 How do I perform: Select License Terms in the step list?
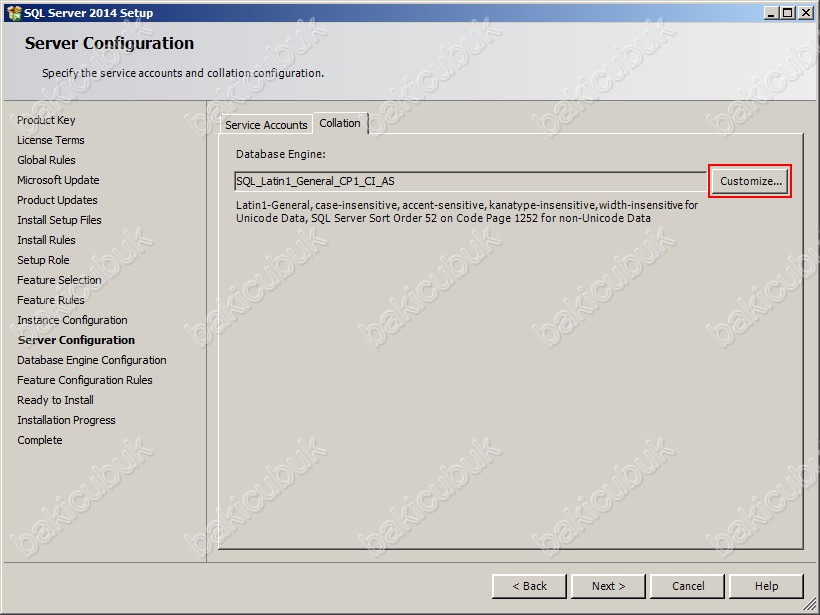tap(51, 140)
